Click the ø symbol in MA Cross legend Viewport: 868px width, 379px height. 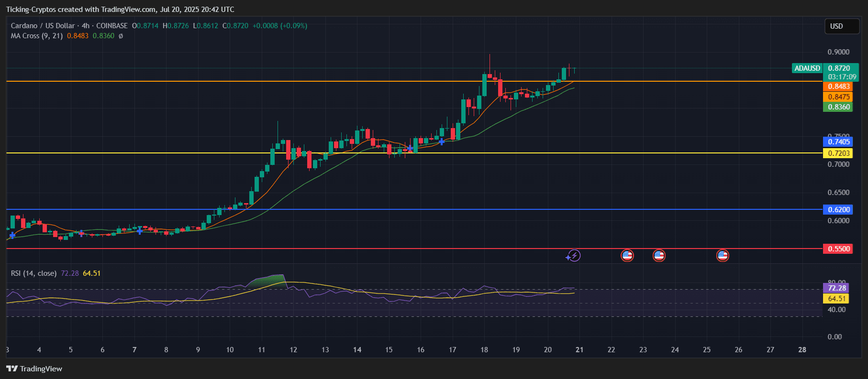click(x=121, y=36)
